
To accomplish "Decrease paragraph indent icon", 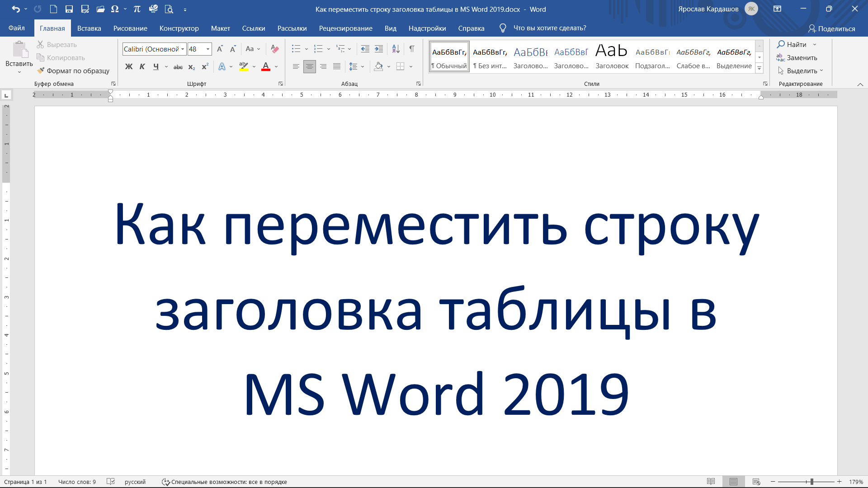I will point(365,49).
